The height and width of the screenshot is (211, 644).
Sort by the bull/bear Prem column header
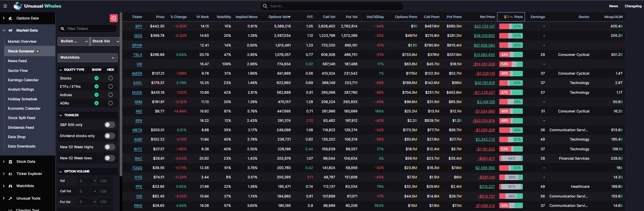pyautogui.click(x=511, y=17)
